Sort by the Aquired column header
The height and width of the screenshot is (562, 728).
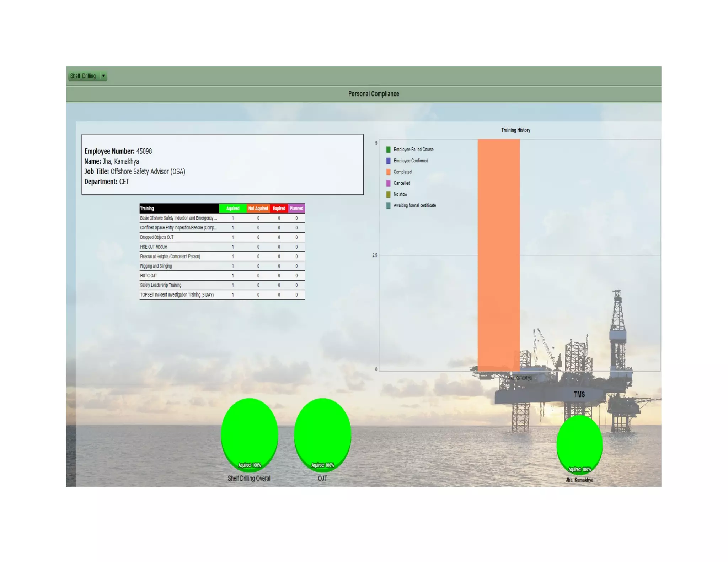pyautogui.click(x=232, y=209)
